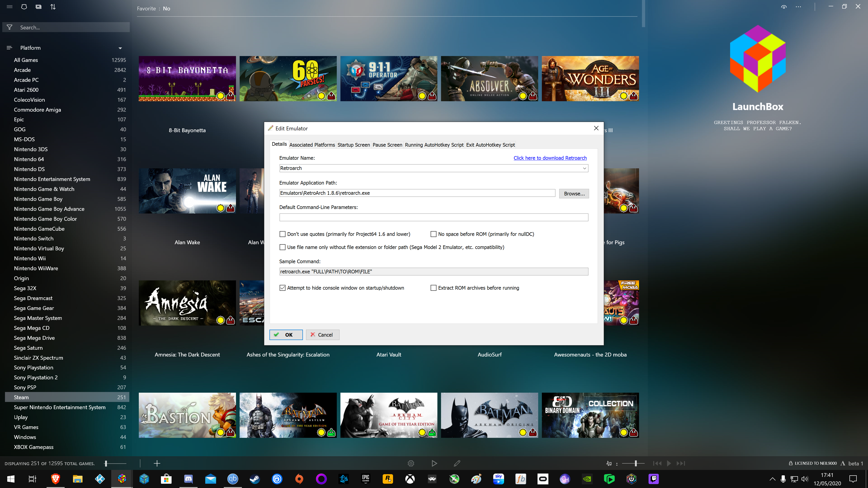Screen dimensions: 868x488
Task: Click the filter funnel icon beside Search
Action: click(9, 27)
